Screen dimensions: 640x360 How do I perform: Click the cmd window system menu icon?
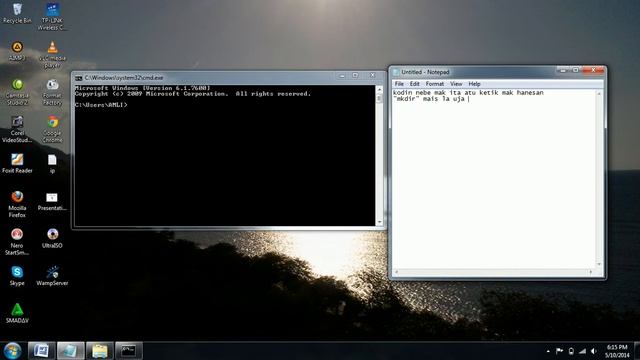(78, 78)
